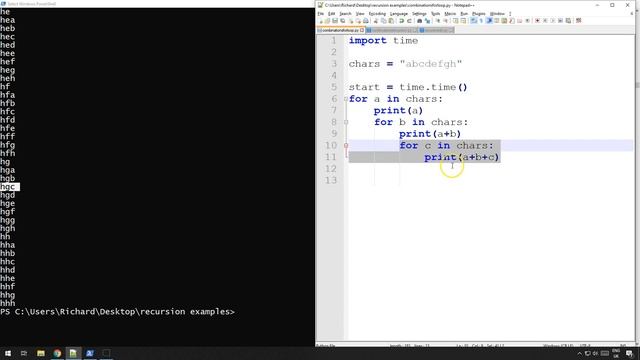Click the Paste icon in the toolbar
Screen dimensions: 640x360
click(391, 21)
